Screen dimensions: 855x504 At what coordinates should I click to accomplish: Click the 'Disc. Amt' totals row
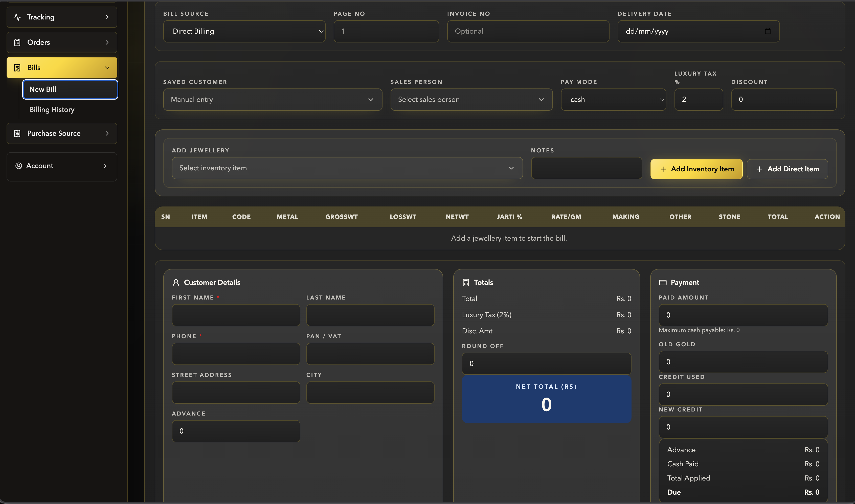tap(547, 331)
